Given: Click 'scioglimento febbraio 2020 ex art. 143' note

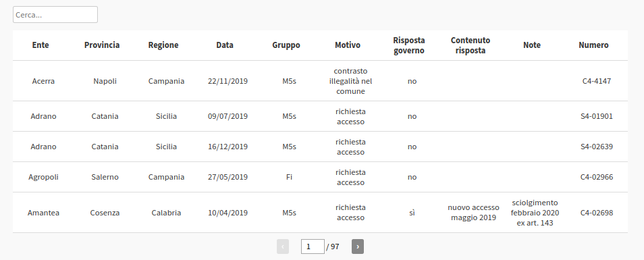Looking at the screenshot, I should pos(535,213).
